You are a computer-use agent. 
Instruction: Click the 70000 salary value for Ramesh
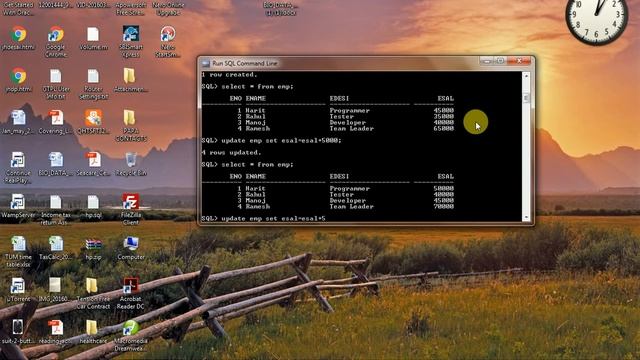click(x=443, y=207)
